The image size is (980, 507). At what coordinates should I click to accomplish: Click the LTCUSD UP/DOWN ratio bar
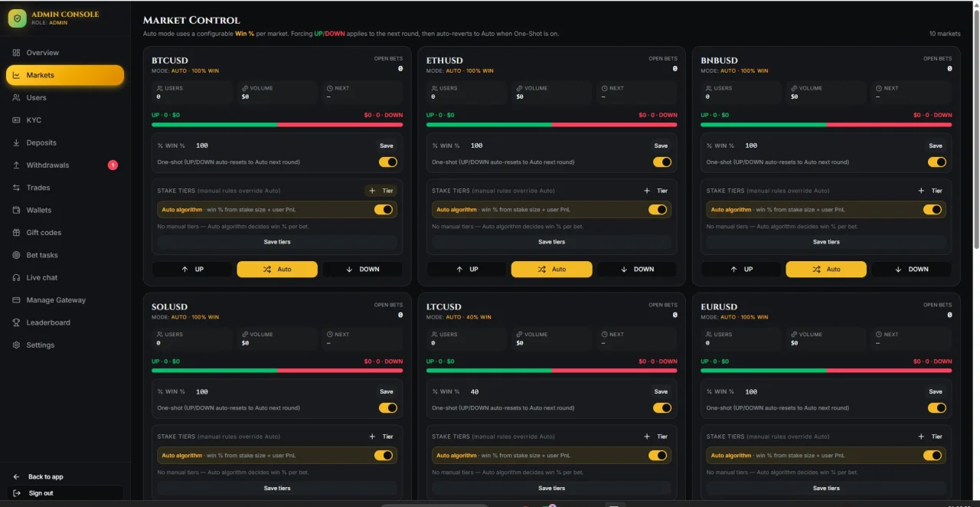551,370
